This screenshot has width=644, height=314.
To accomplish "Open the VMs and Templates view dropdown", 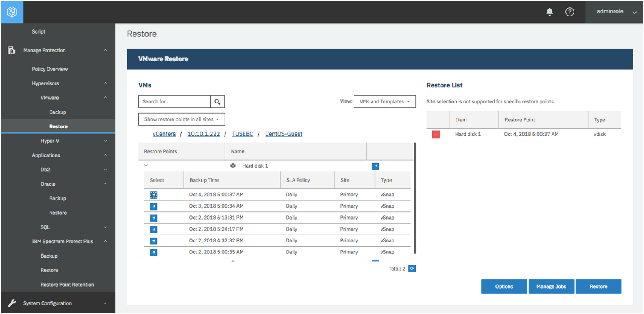I will (x=385, y=101).
